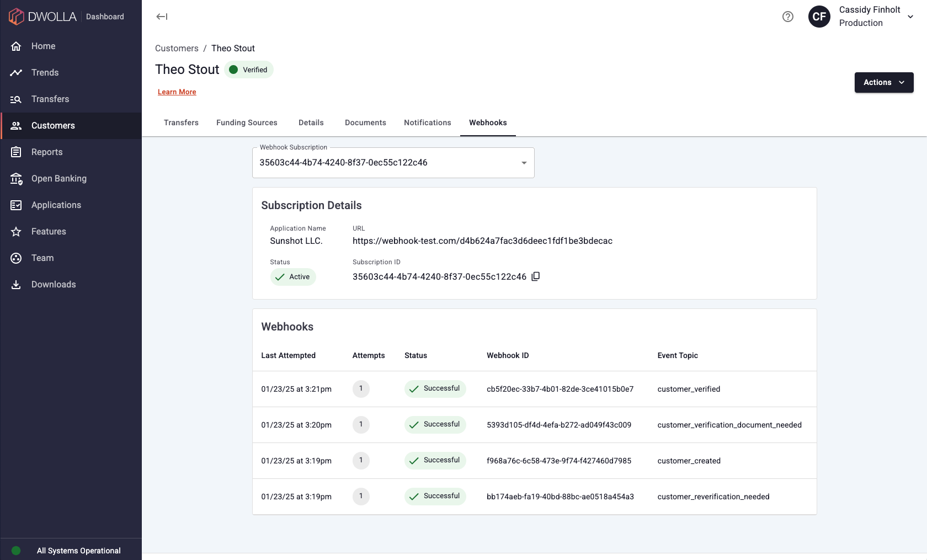The image size is (927, 560).
Task: Switch to the Funding Sources tab
Action: (247, 122)
